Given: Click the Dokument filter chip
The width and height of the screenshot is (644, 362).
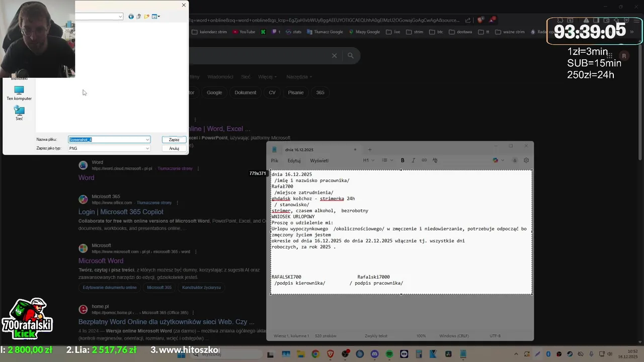Looking at the screenshot, I should click(246, 93).
